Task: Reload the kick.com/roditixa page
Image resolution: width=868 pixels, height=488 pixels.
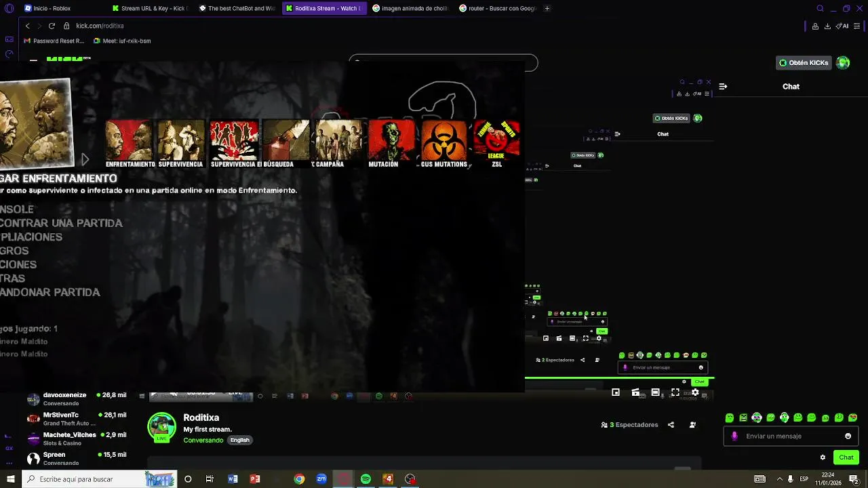Action: coord(52,26)
